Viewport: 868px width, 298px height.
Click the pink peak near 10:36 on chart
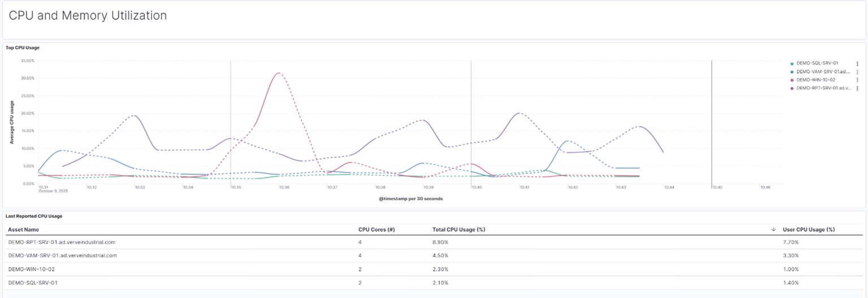[278, 73]
